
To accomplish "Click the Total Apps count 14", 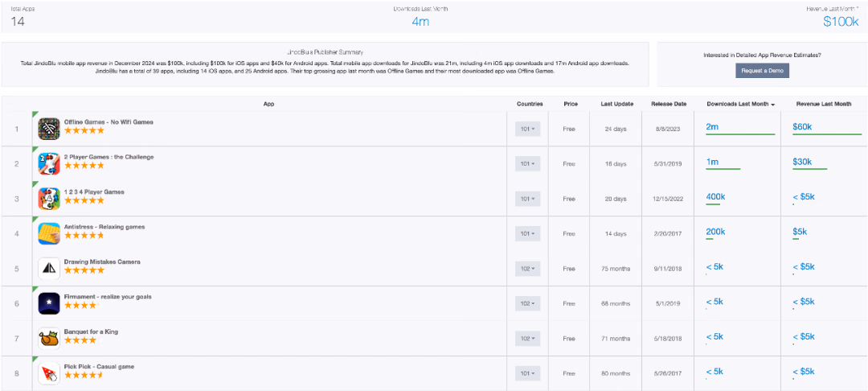I will 17,22.
